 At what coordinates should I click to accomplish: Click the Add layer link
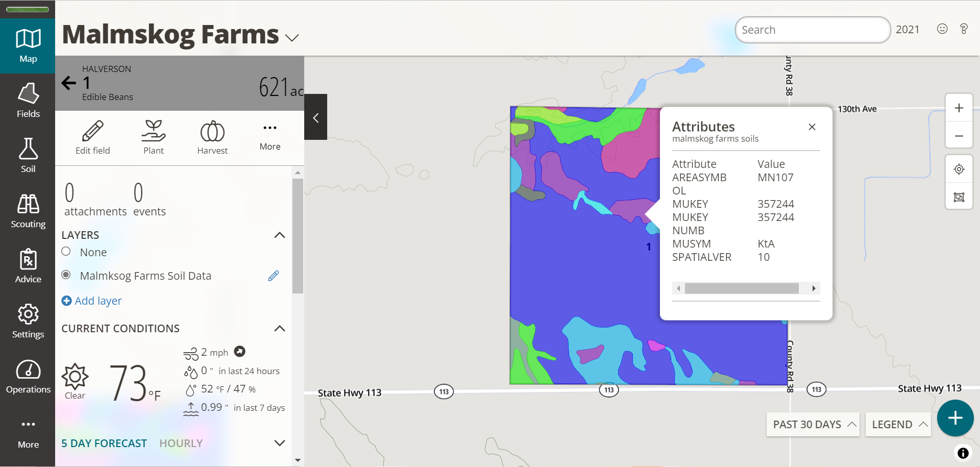[91, 301]
